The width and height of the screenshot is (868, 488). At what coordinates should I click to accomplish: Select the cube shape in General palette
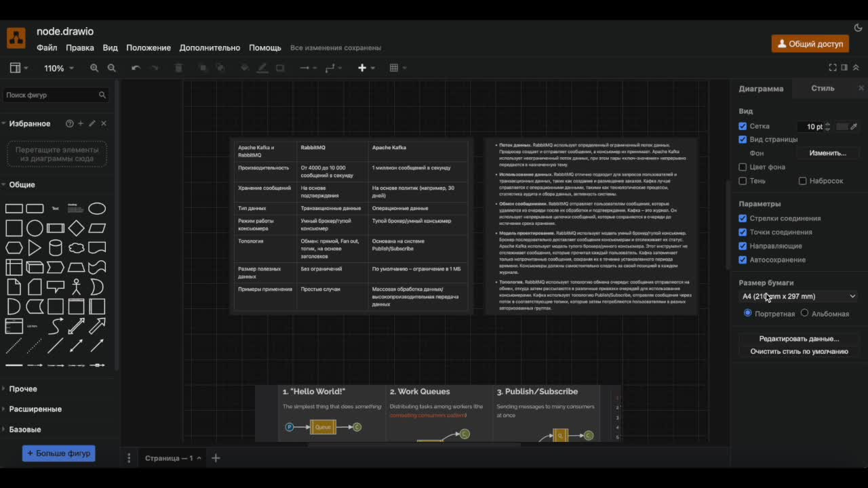pyautogui.click(x=35, y=267)
